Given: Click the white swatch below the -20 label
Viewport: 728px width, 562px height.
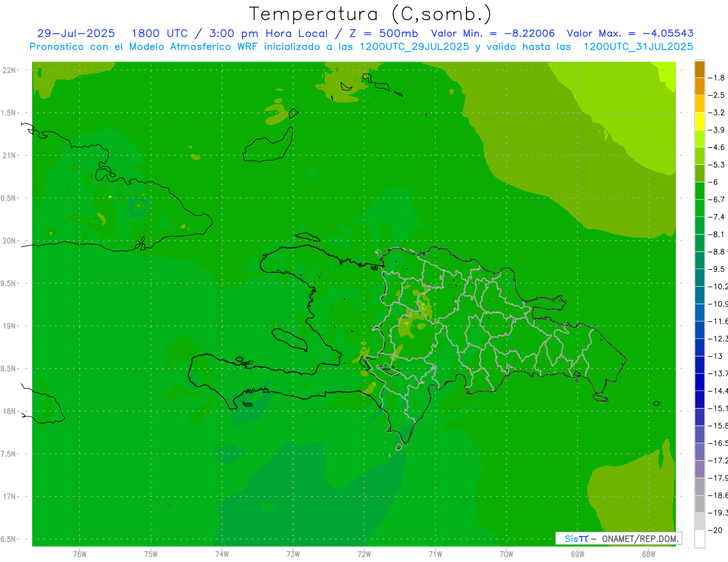Looking at the screenshot, I should (699, 538).
